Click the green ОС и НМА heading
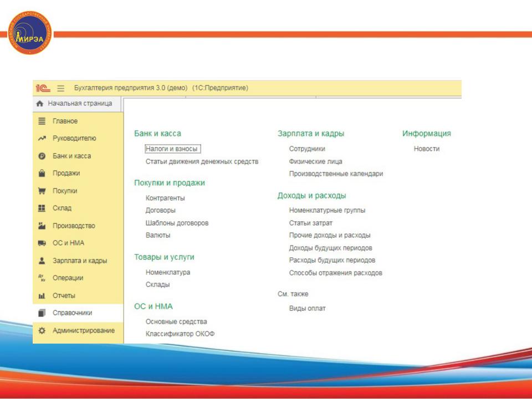Viewport: 532px width, 399px height. click(x=154, y=306)
